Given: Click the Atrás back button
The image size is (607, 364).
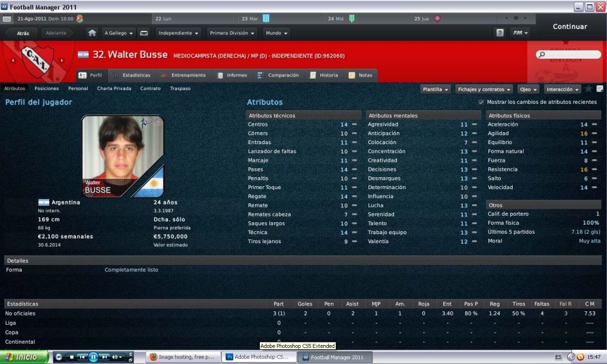Looking at the screenshot, I should pyautogui.click(x=23, y=33).
